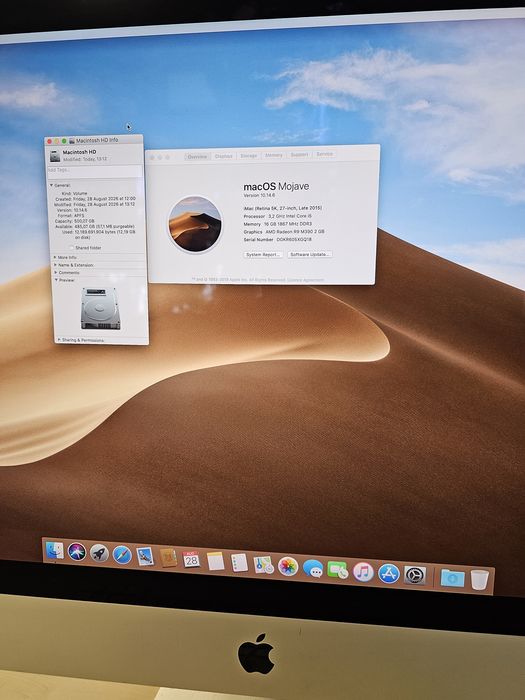Open iTunes music icon in Dock

coord(363,572)
